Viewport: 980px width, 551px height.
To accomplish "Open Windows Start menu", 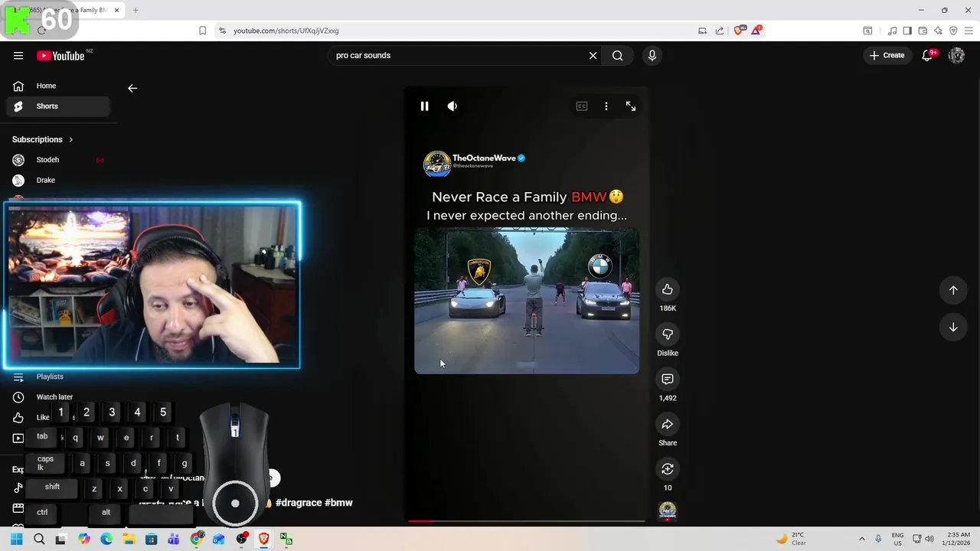I will 16,540.
